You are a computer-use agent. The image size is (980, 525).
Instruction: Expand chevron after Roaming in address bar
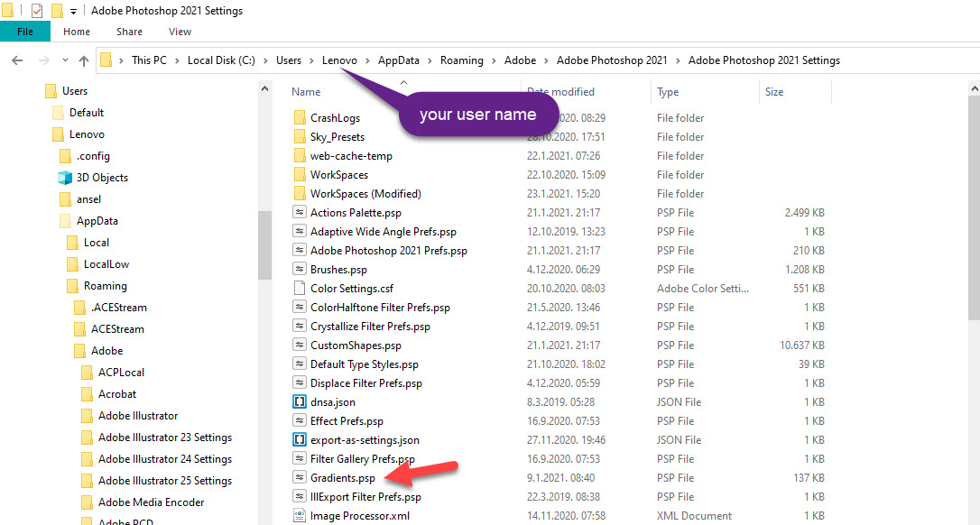495,60
